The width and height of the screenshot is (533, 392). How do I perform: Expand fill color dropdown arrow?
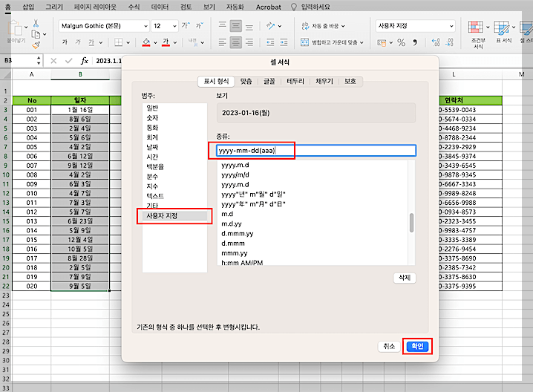[x=155, y=43]
